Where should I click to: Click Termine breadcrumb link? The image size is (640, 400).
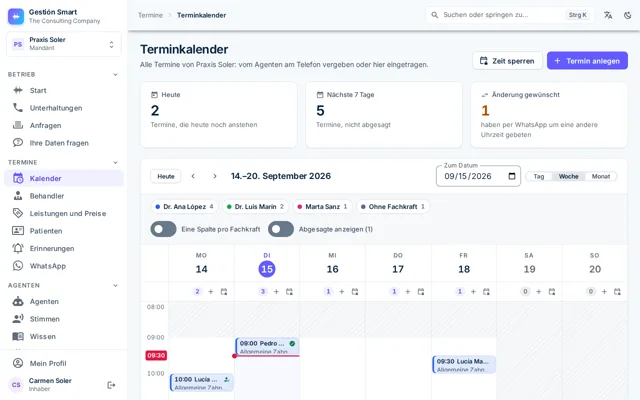pyautogui.click(x=150, y=15)
